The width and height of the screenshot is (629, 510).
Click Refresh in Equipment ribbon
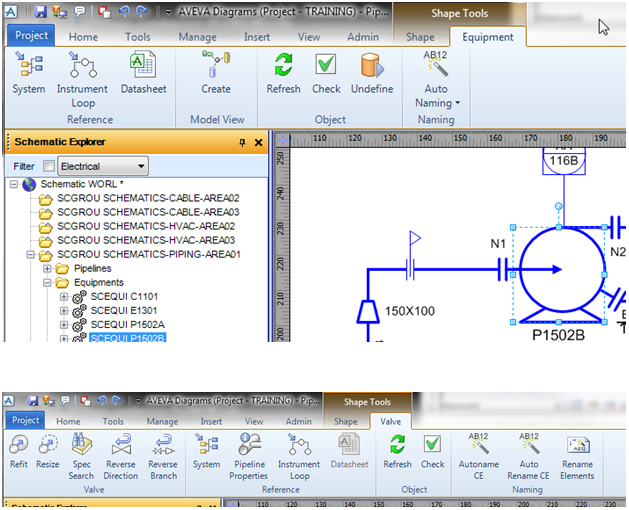coord(283,65)
